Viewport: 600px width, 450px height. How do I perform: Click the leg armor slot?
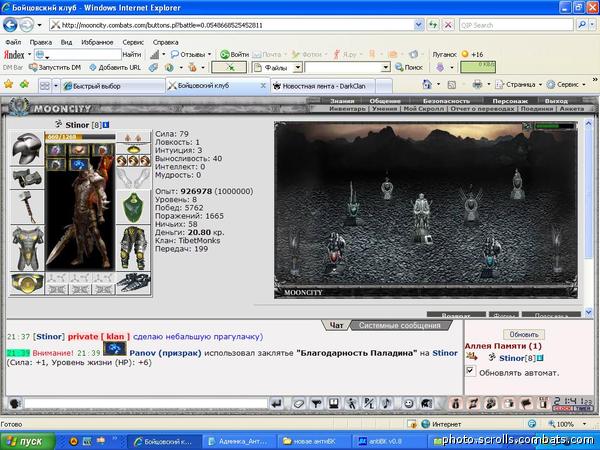[133, 248]
